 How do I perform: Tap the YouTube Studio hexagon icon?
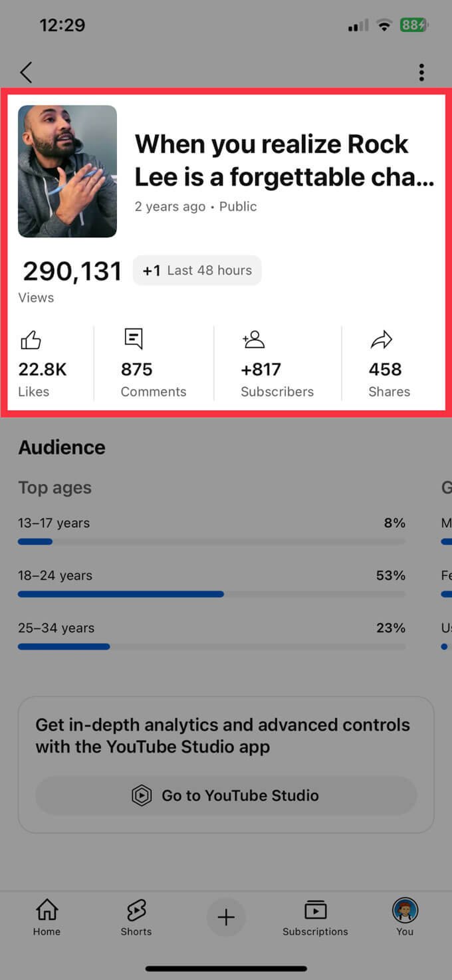pyautogui.click(x=142, y=795)
